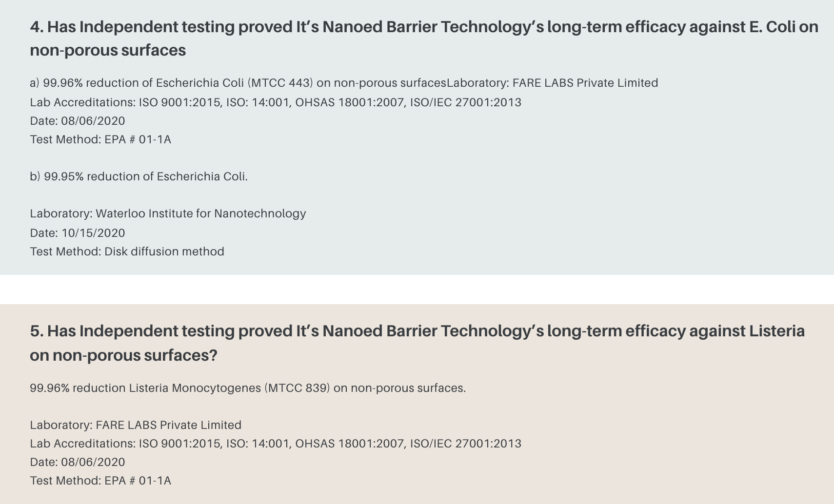Click Test Method: EPA # 01-1A in section 5
The image size is (834, 504).
pos(100,481)
